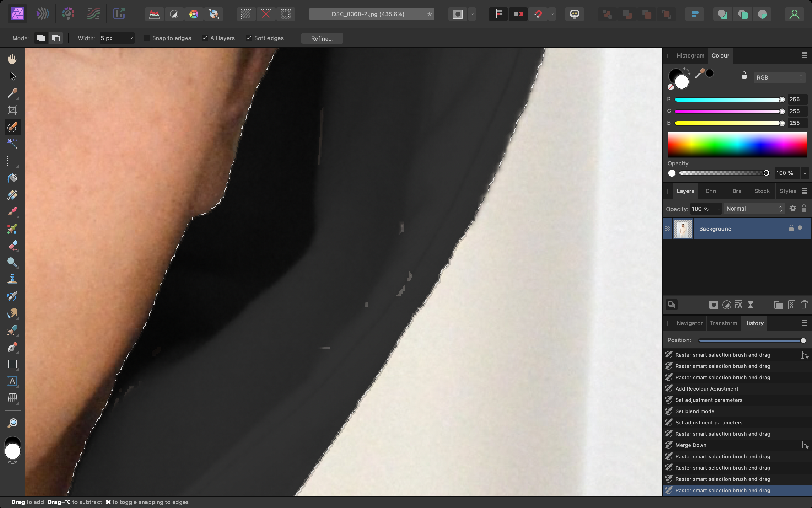Image resolution: width=812 pixels, height=508 pixels.
Task: Switch to Develop persona
Action: [68, 14]
